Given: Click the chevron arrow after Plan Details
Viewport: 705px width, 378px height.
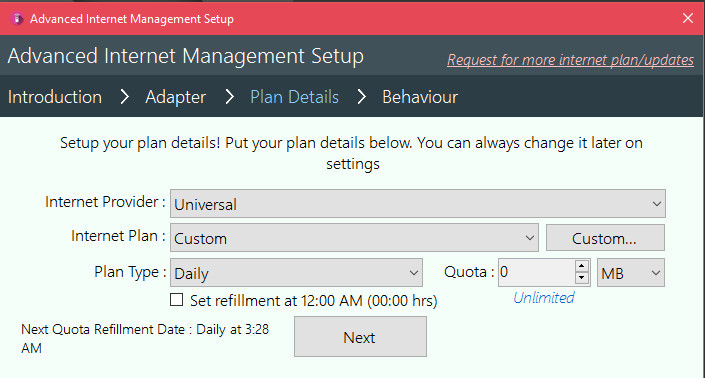Looking at the screenshot, I should (361, 97).
